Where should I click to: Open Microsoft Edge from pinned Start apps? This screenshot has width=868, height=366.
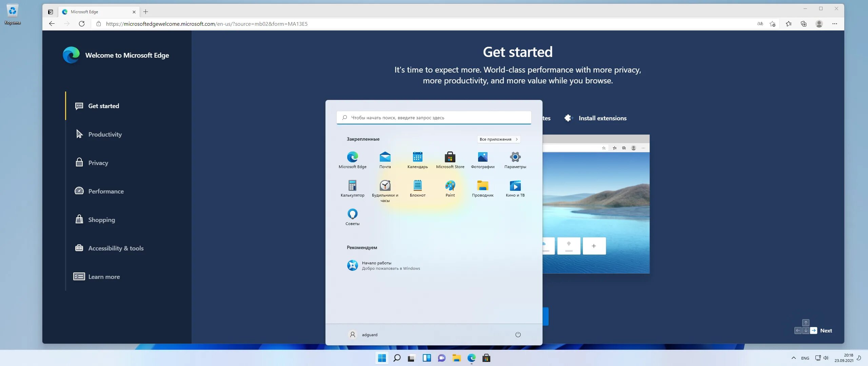(x=352, y=160)
